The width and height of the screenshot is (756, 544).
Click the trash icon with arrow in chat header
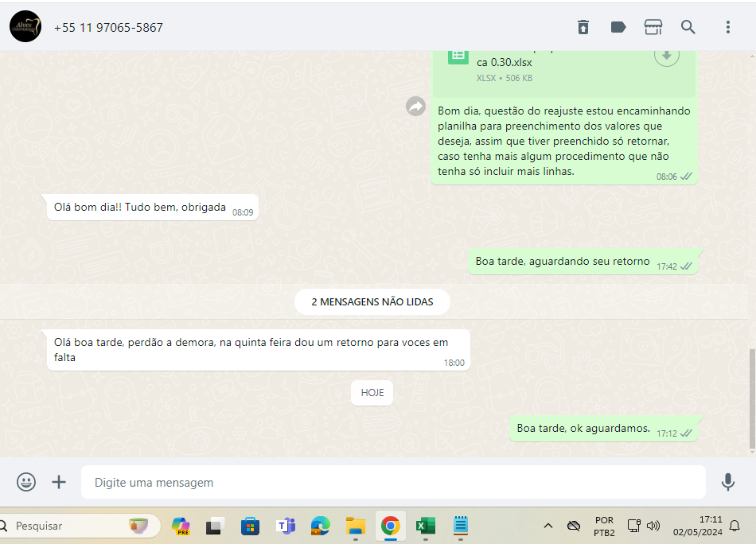[583, 27]
